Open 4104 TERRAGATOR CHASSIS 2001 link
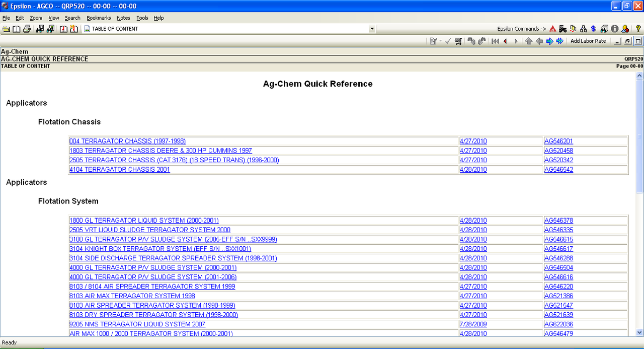This screenshot has width=644, height=349. 120,170
